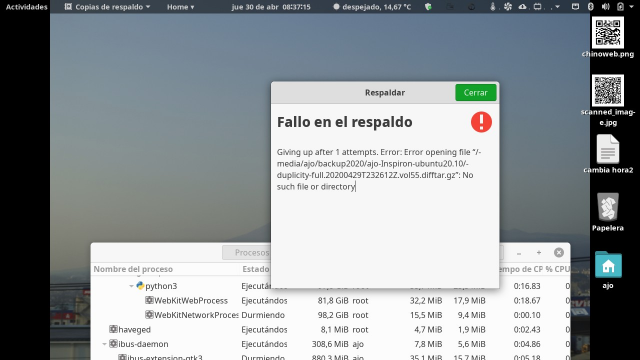Image resolution: width=640 pixels, height=360 pixels.
Task: Click the python3 snake icon
Action: tap(140, 286)
